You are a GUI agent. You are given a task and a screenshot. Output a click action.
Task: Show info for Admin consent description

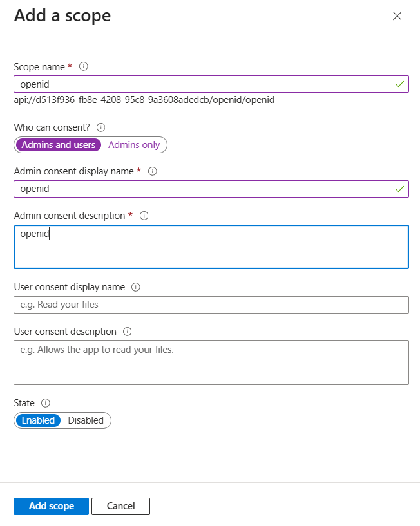point(144,216)
